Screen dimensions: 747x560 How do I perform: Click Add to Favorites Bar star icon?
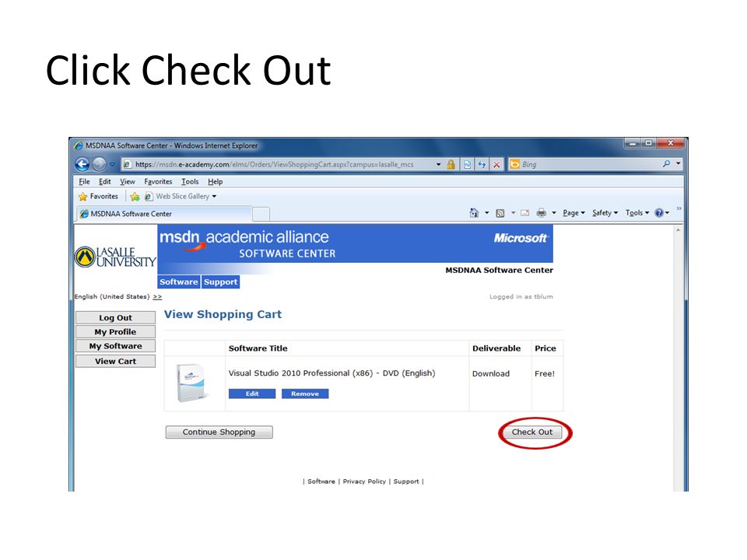(135, 196)
